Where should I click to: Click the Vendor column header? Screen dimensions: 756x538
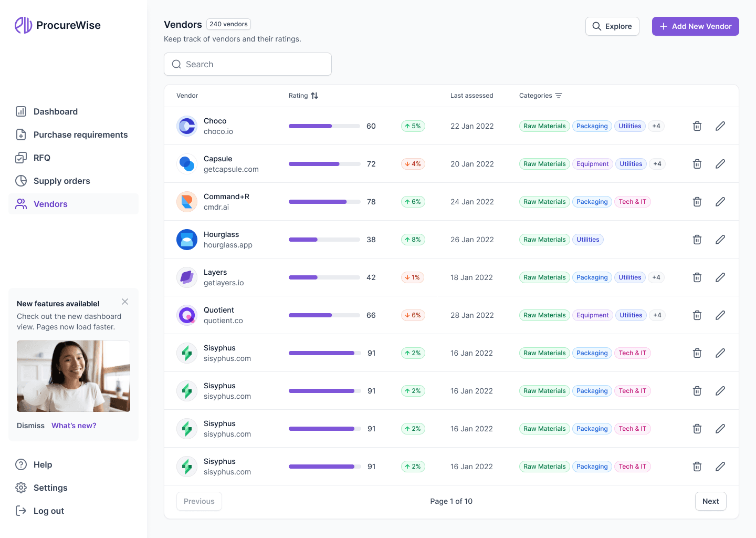click(x=187, y=96)
